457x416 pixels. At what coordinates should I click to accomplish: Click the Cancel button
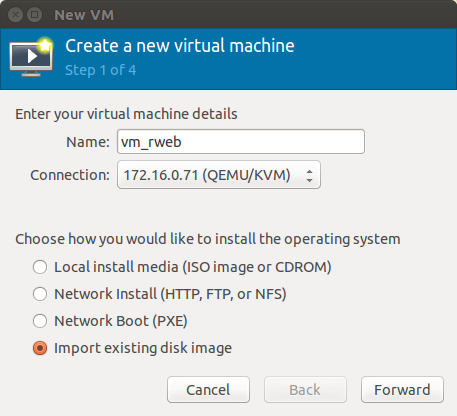point(208,390)
